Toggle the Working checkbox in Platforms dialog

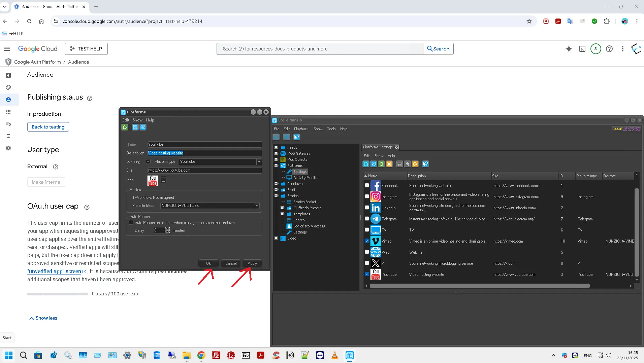148,161
